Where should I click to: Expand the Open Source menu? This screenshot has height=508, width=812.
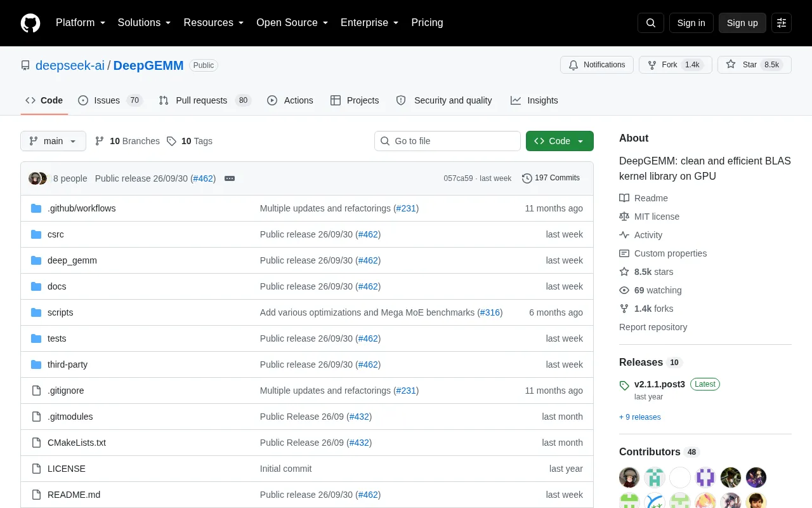coord(292,23)
